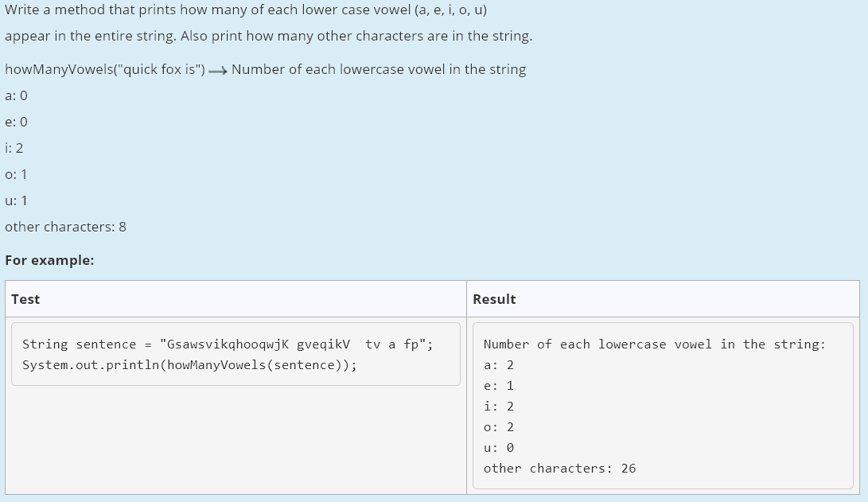Click the howManyVowels method name in the description
Screen dimensions: 868x502
click(x=49, y=69)
